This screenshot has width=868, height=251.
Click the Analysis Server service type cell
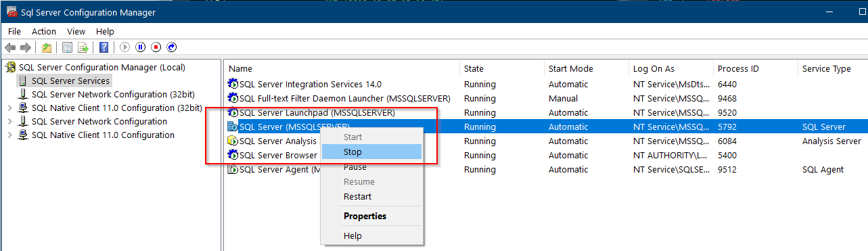(831, 141)
